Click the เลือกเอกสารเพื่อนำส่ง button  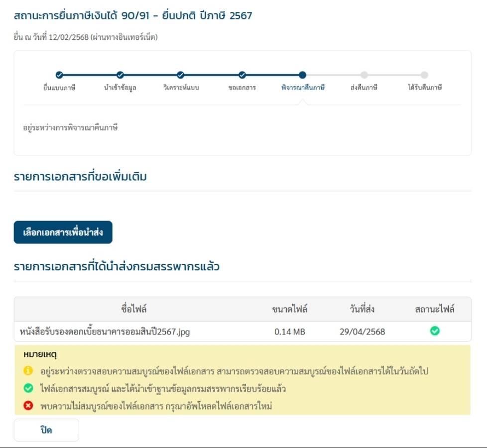tap(63, 232)
